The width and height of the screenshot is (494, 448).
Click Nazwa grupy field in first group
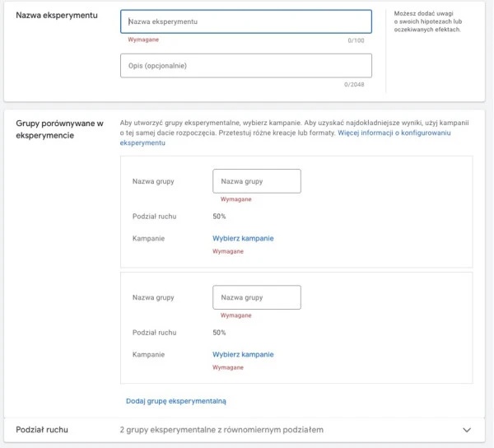(256, 181)
